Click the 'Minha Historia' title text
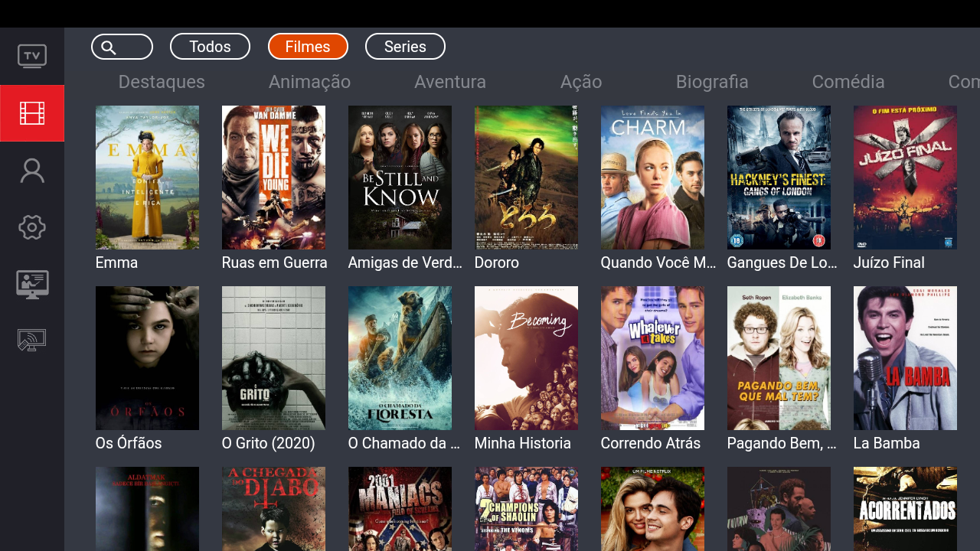Image resolution: width=980 pixels, height=551 pixels. tap(522, 443)
